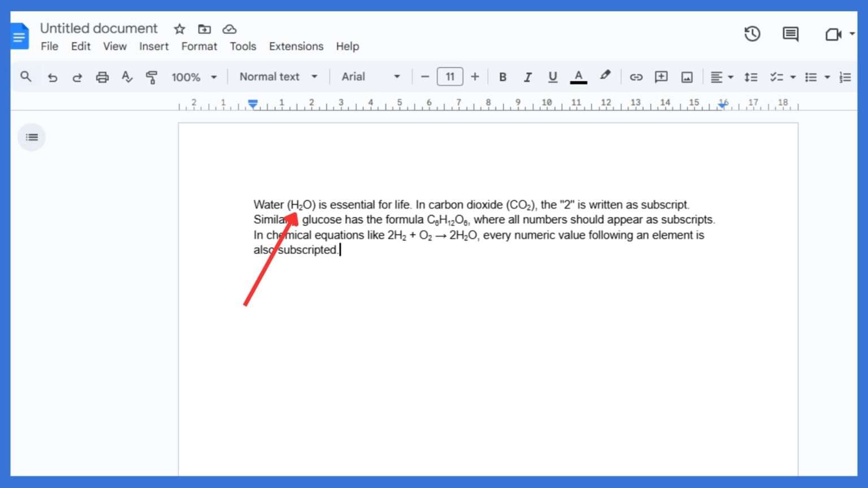
Task: Select the paint format tool
Action: [x=151, y=77]
